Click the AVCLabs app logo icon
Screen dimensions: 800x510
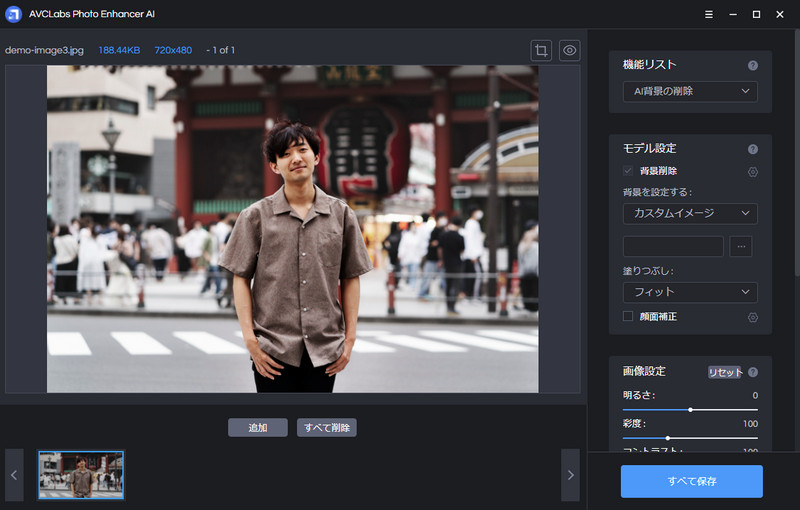pyautogui.click(x=13, y=14)
